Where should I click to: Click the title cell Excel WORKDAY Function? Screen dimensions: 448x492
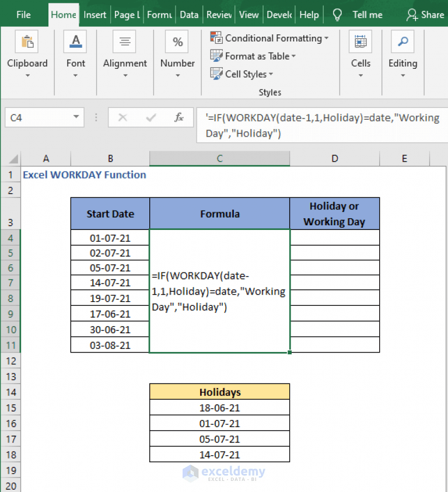tap(85, 175)
